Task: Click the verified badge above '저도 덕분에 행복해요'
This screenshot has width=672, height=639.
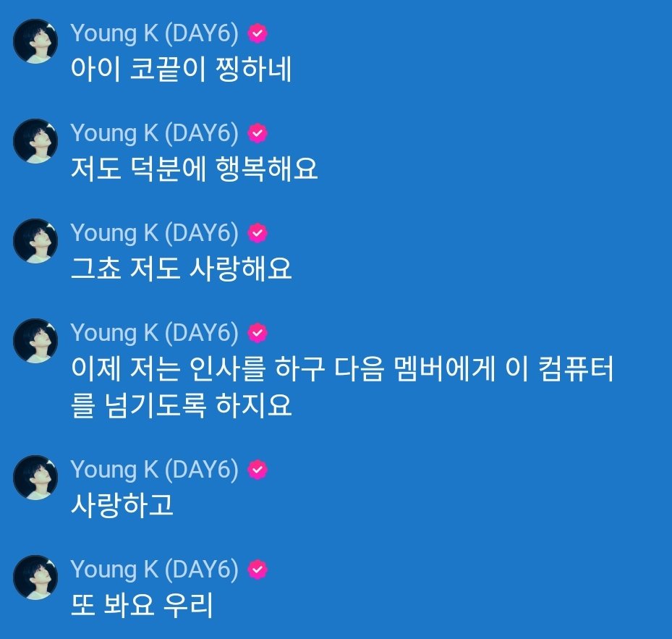Action: pos(258,133)
